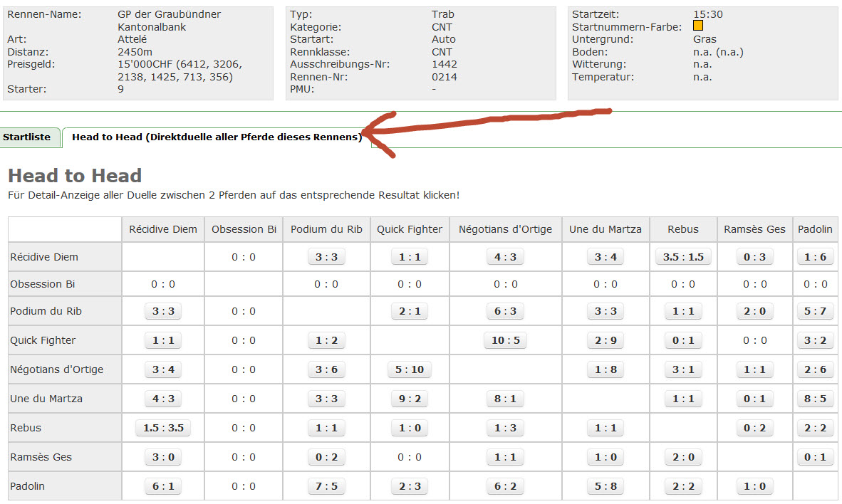This screenshot has height=504, width=842.
Task: Switch to the Startliste tab
Action: point(26,137)
